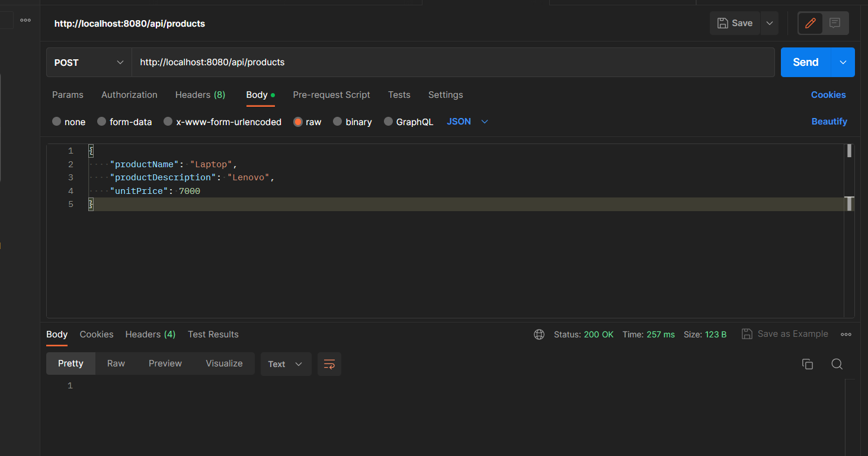The width and height of the screenshot is (868, 456).
Task: Click the edit request pencil icon
Action: [809, 23]
